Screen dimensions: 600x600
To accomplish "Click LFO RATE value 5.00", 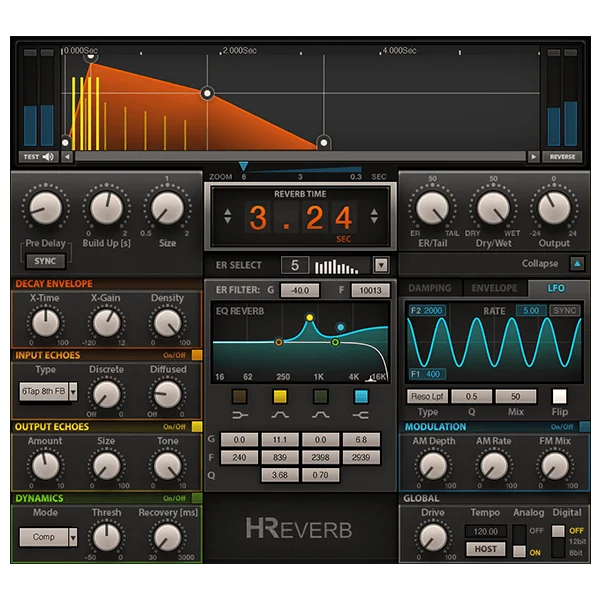I will pyautogui.click(x=531, y=310).
